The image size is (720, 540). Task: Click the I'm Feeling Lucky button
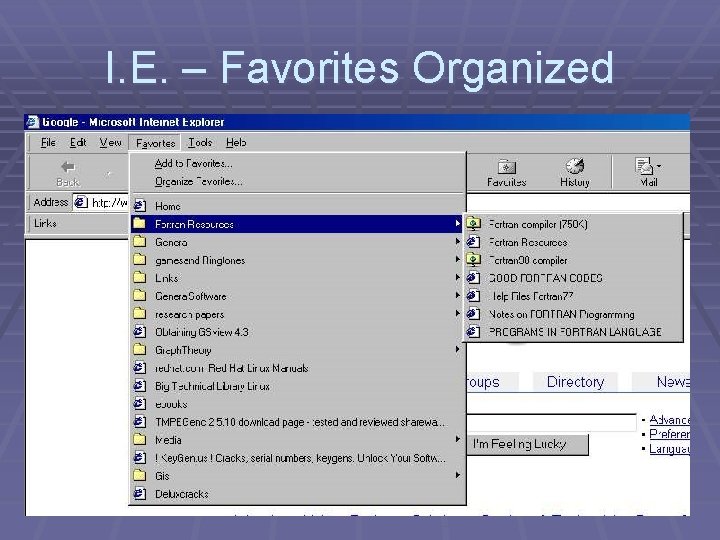[527, 444]
